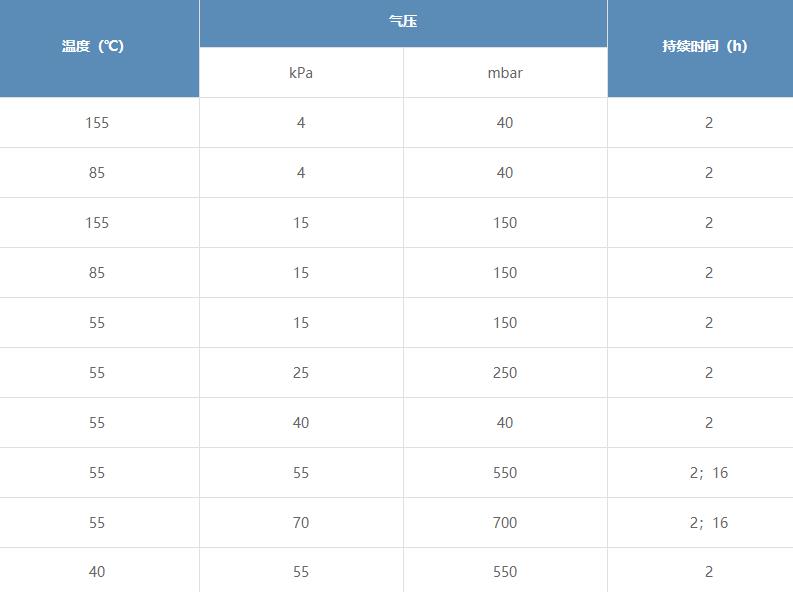Click the temperature cell in the 25 kPa row

(97, 373)
